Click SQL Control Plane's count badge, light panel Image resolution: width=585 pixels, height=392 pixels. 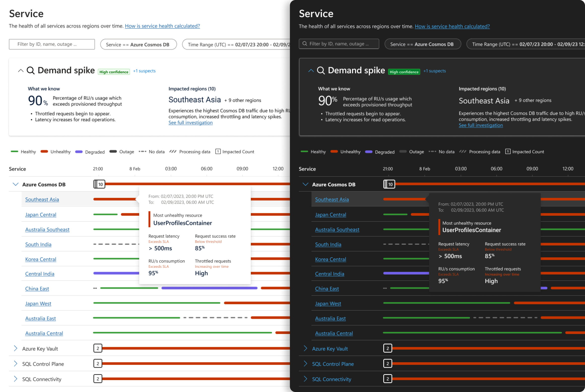pos(98,363)
